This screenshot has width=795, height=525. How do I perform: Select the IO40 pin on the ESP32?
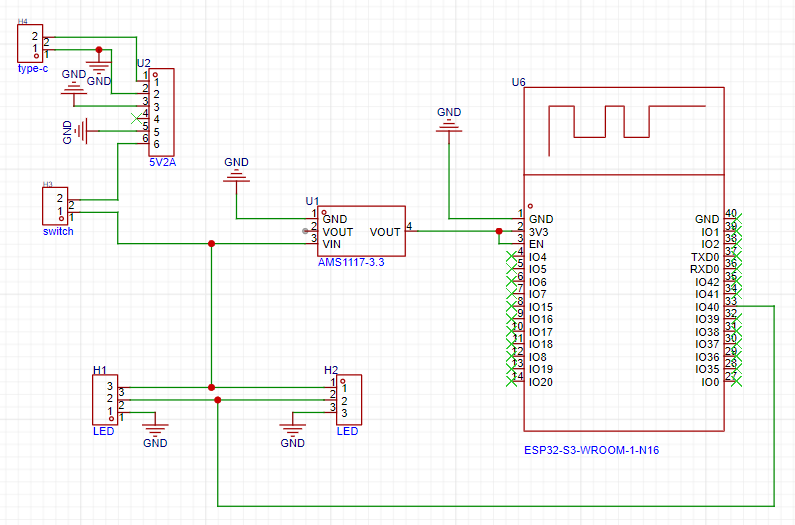tap(706, 306)
